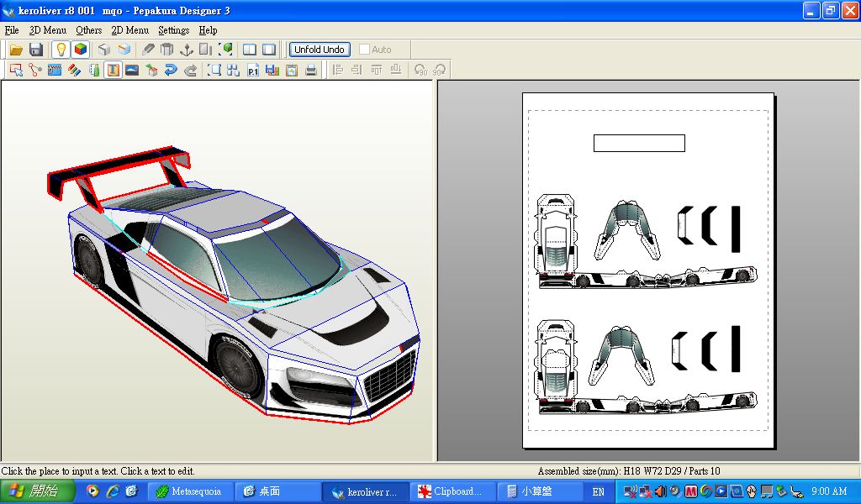861x504 pixels.
Task: Click the printer icon
Action: click(x=311, y=71)
